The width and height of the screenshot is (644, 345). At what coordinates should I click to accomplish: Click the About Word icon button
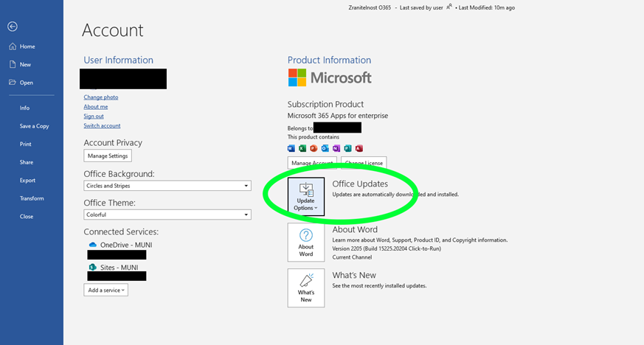305,243
